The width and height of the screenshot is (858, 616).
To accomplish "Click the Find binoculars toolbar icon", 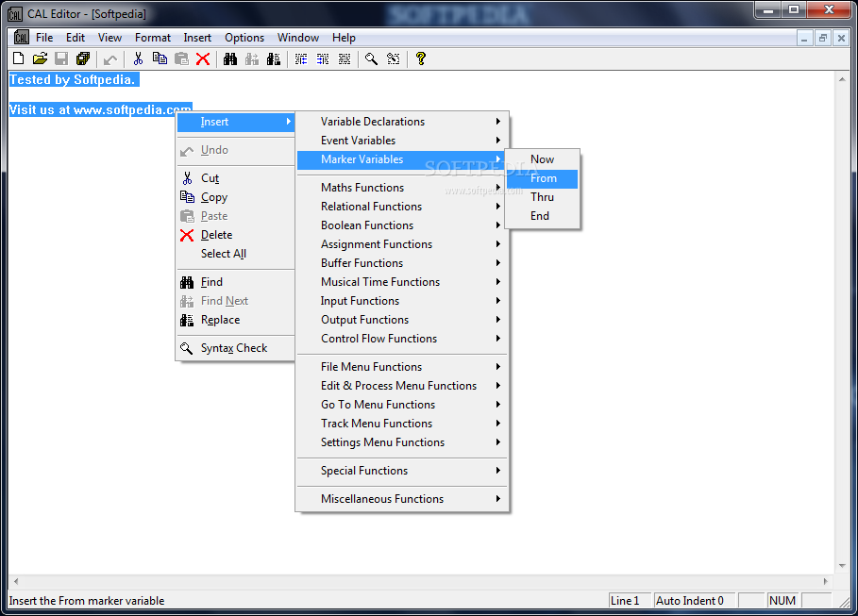I will pos(230,58).
